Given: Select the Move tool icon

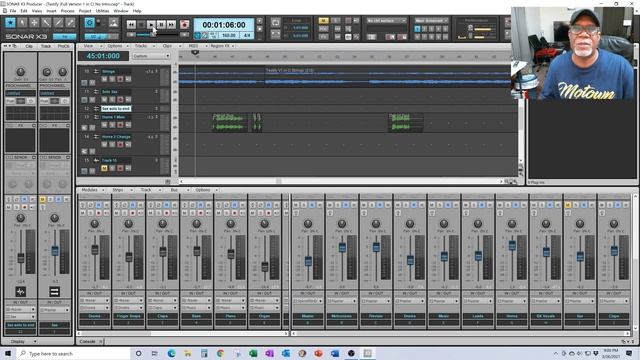Looking at the screenshot, I should 34,23.
